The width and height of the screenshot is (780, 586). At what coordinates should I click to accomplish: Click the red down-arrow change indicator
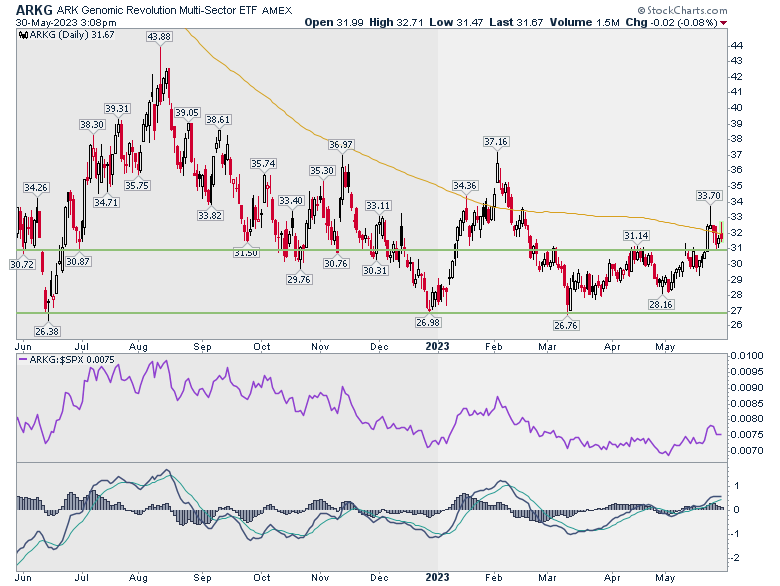[x=723, y=23]
